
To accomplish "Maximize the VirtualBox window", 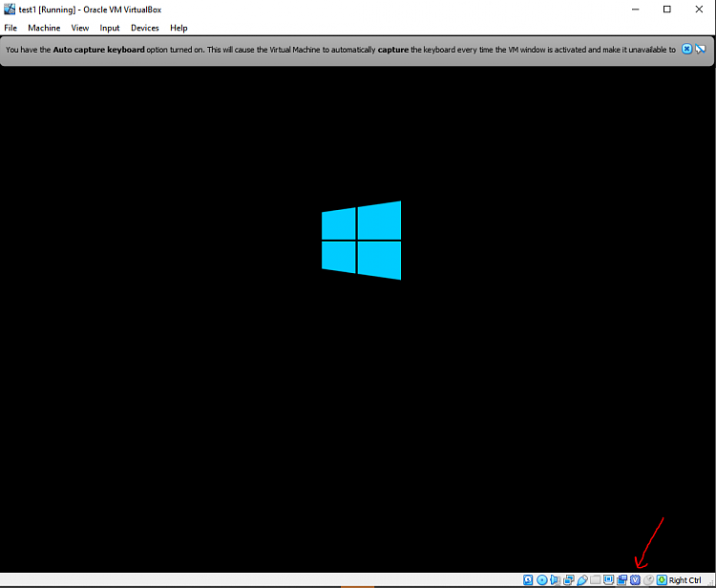I will pos(667,10).
